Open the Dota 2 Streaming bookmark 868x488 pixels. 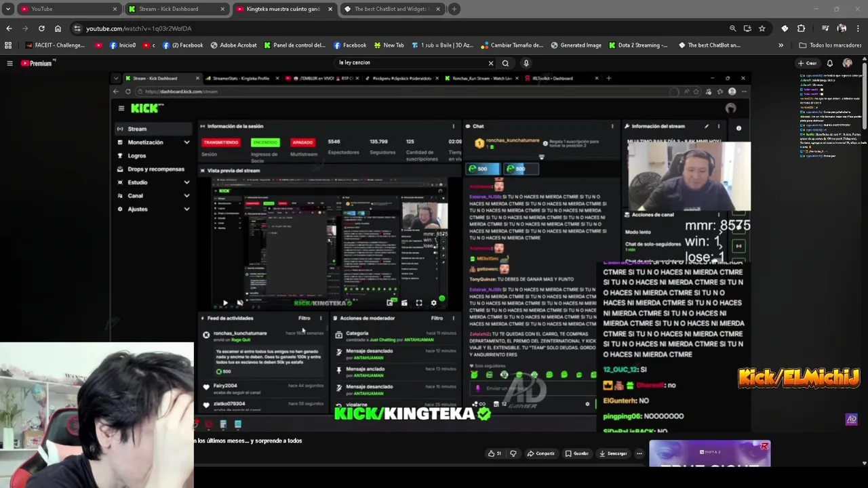(638, 45)
